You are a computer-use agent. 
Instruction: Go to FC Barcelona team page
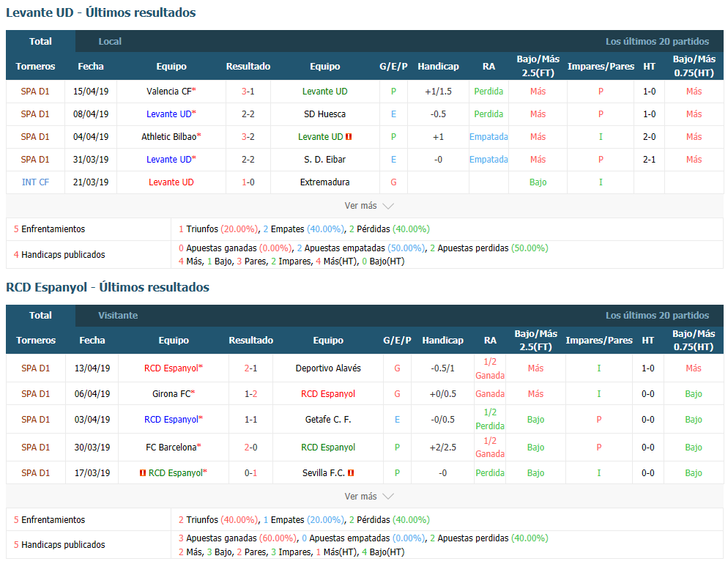point(171,448)
